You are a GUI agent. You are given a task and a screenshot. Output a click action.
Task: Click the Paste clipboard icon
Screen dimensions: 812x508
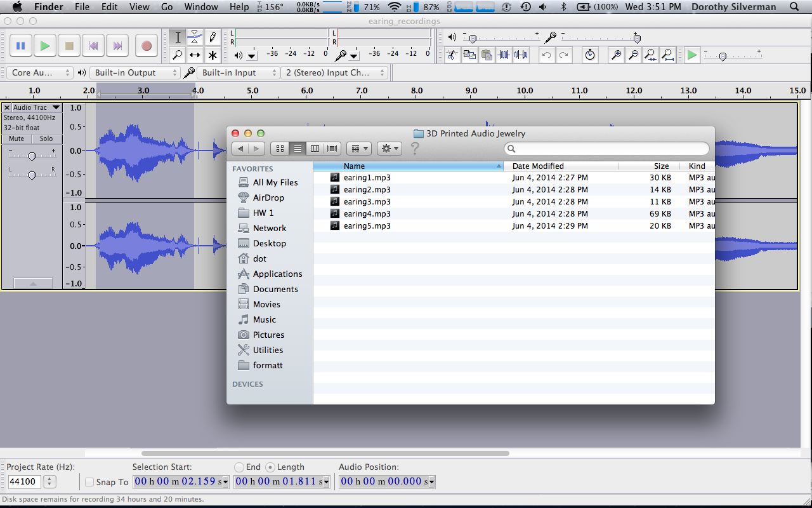(x=487, y=55)
